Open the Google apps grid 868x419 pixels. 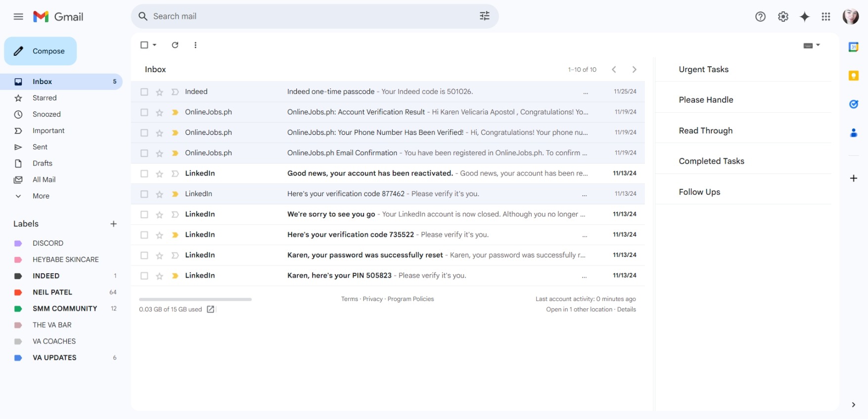point(825,17)
